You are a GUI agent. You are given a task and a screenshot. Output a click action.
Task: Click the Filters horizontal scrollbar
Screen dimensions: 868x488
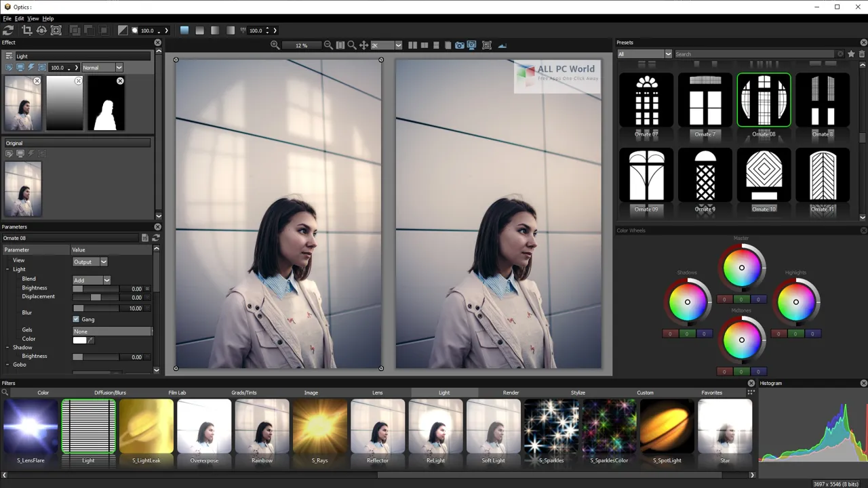pyautogui.click(x=380, y=474)
